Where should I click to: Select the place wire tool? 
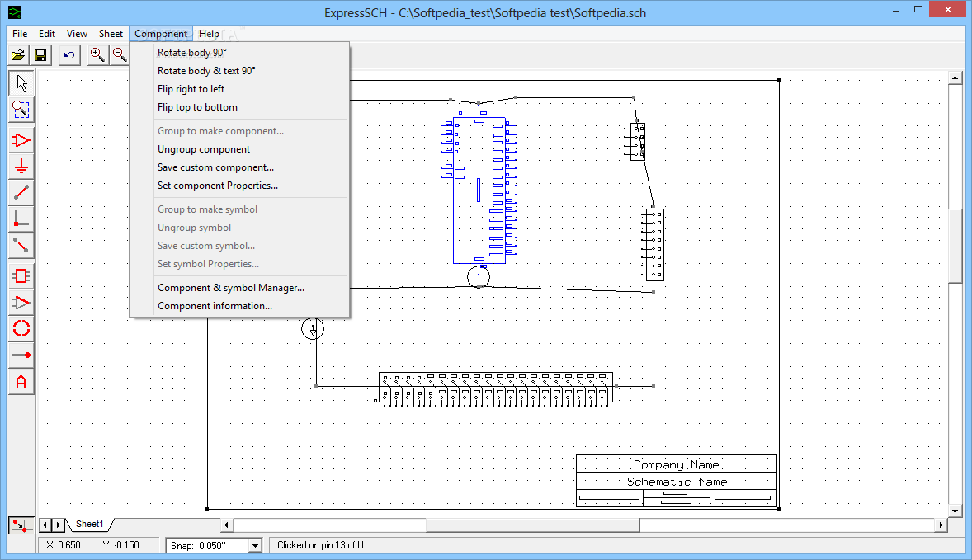(21, 193)
